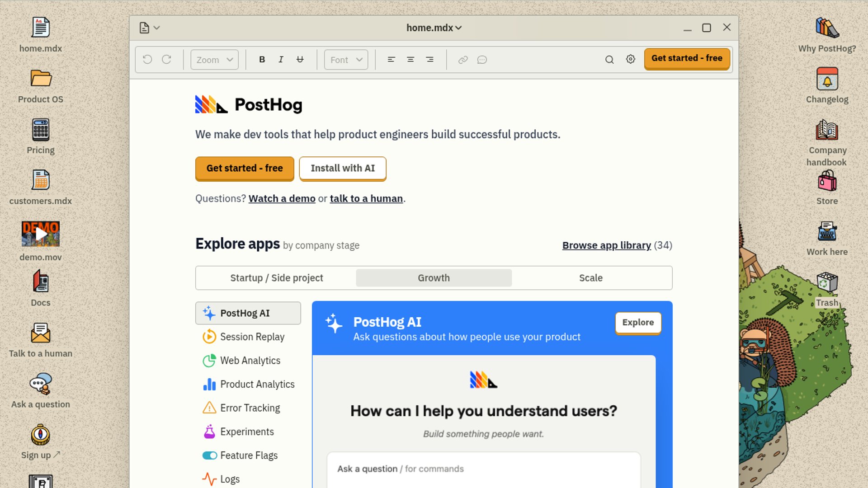Viewport: 868px width, 488px height.
Task: Expand the home.mdx title dropdown
Action: click(434, 28)
